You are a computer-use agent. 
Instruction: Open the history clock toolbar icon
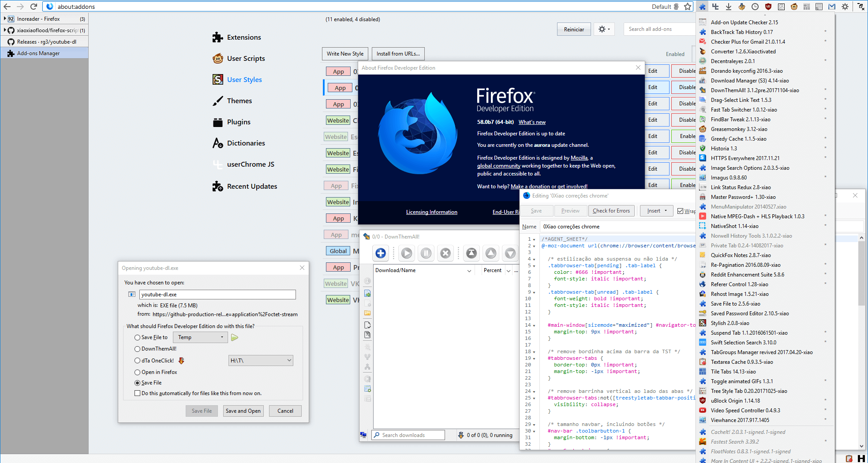tap(755, 7)
